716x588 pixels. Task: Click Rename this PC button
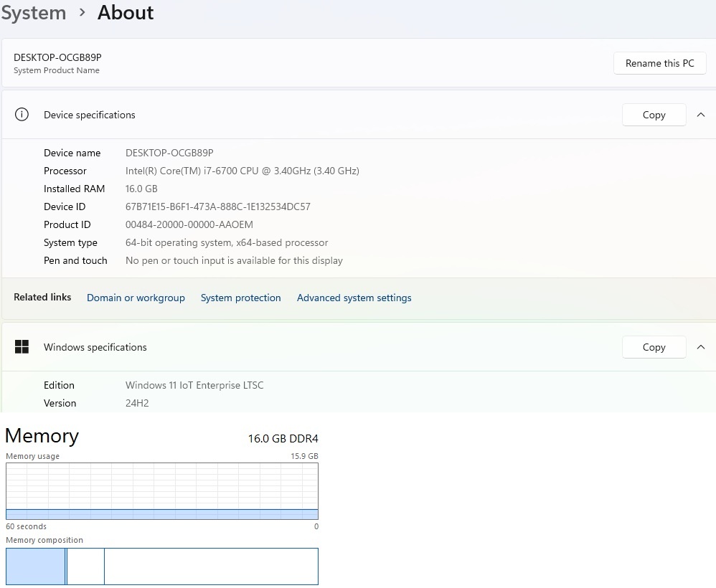[x=659, y=63]
